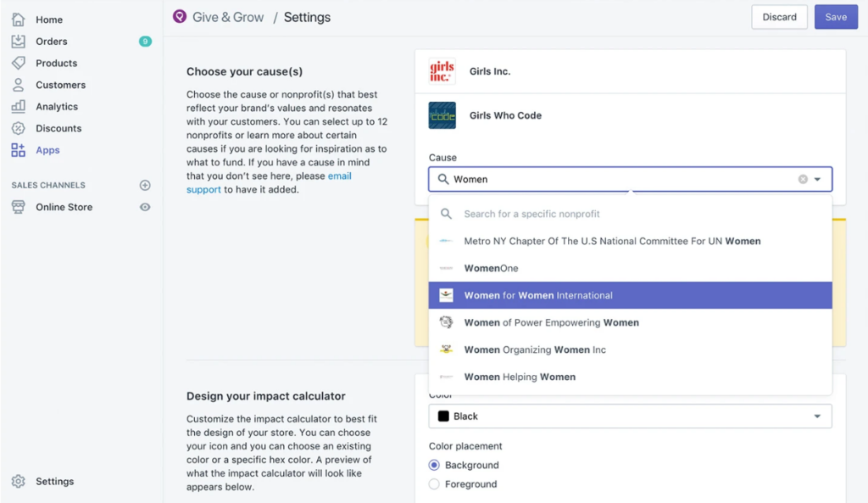
Task: Open Analytics in the sidebar
Action: pyautogui.click(x=57, y=106)
